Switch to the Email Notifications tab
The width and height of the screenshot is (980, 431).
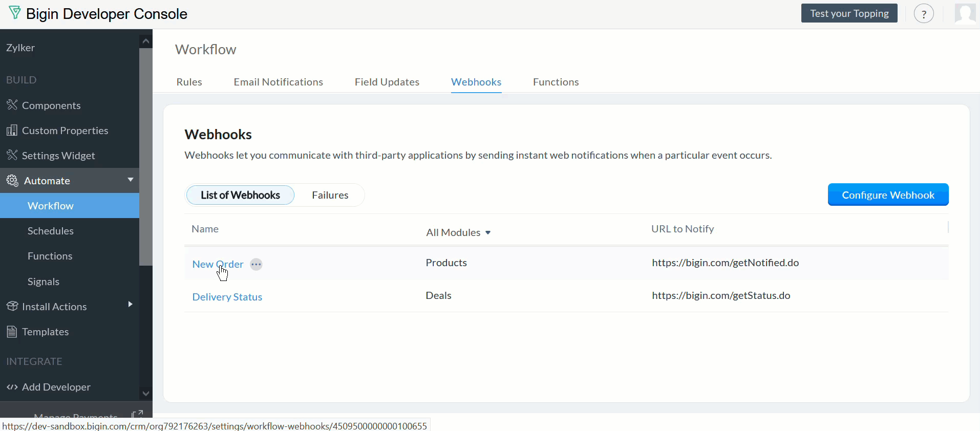pyautogui.click(x=278, y=82)
